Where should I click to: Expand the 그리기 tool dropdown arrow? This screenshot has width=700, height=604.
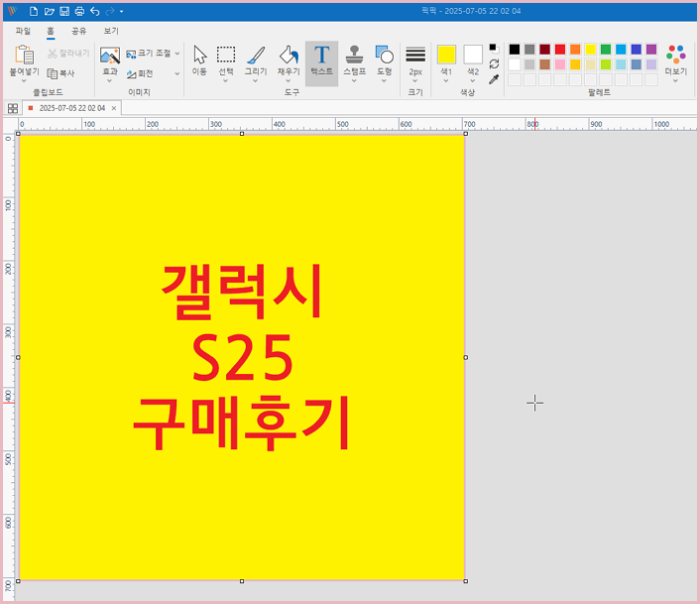pyautogui.click(x=256, y=80)
